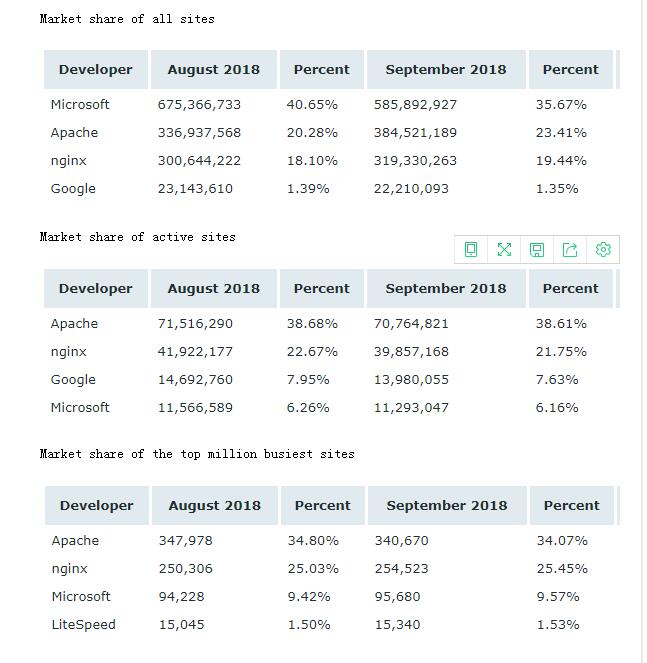Click September 2018 header in busiest sites table
Screen dimensions: 647x663
pos(447,505)
